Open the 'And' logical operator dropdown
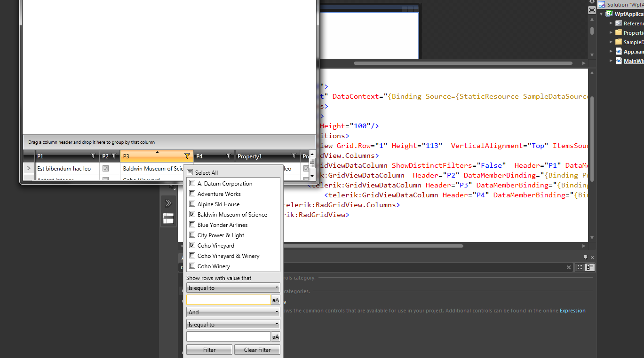The width and height of the screenshot is (644, 358). (x=233, y=312)
